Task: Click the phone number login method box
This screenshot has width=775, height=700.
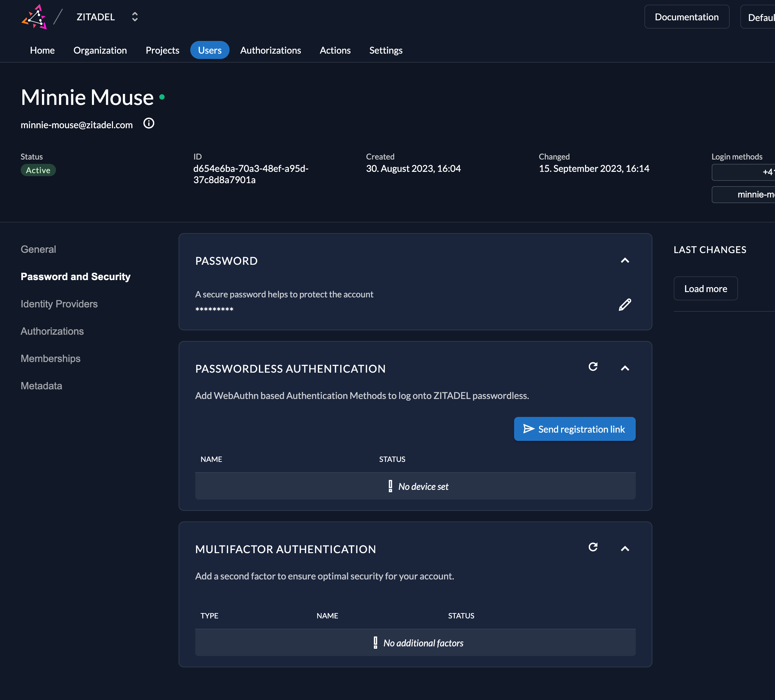Action: [743, 172]
